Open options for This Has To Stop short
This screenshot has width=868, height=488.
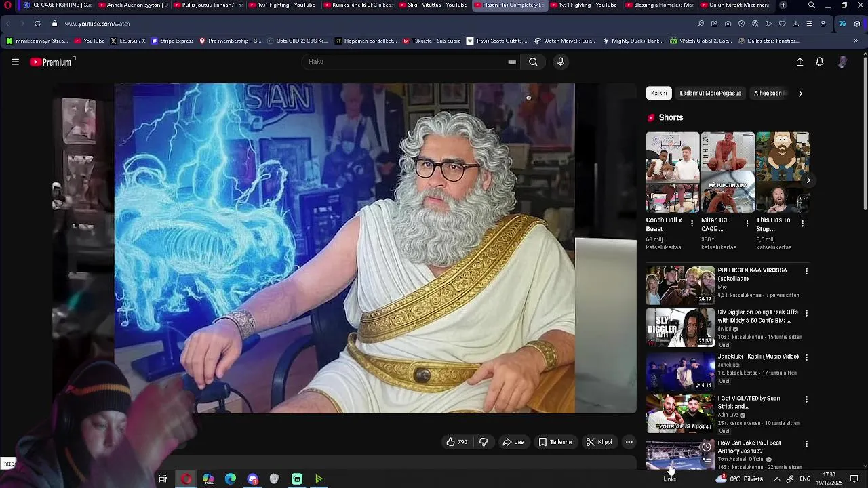[802, 223]
